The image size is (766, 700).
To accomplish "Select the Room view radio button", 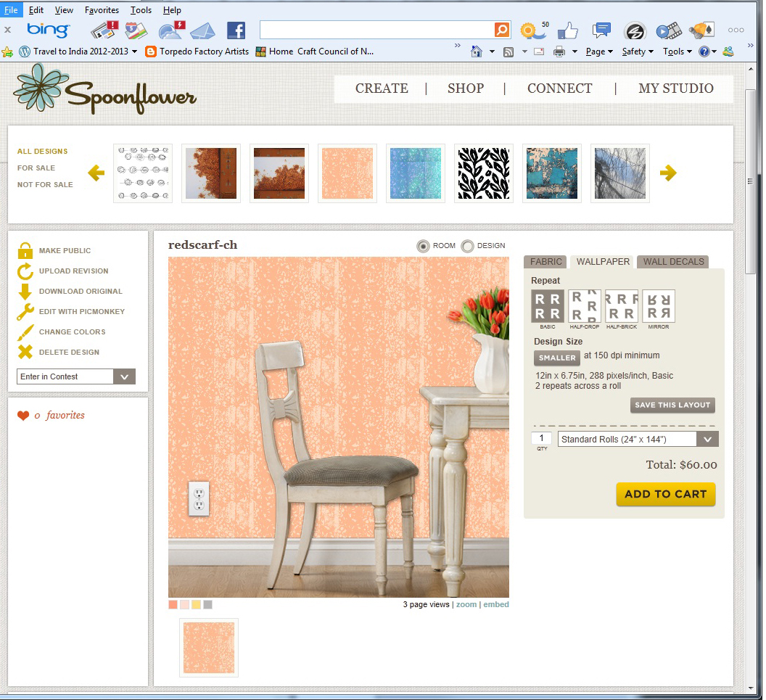I will (x=424, y=246).
